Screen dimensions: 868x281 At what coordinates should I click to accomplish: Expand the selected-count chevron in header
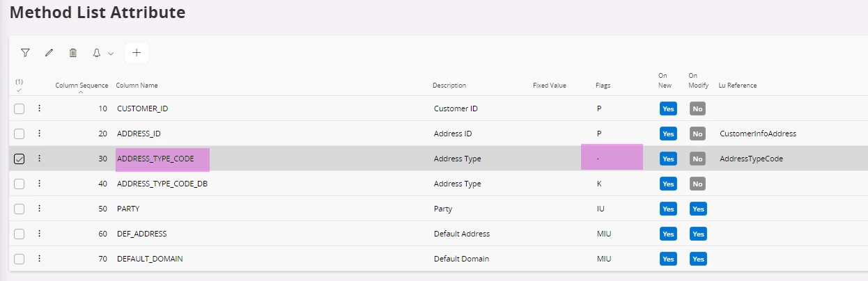[x=19, y=90]
